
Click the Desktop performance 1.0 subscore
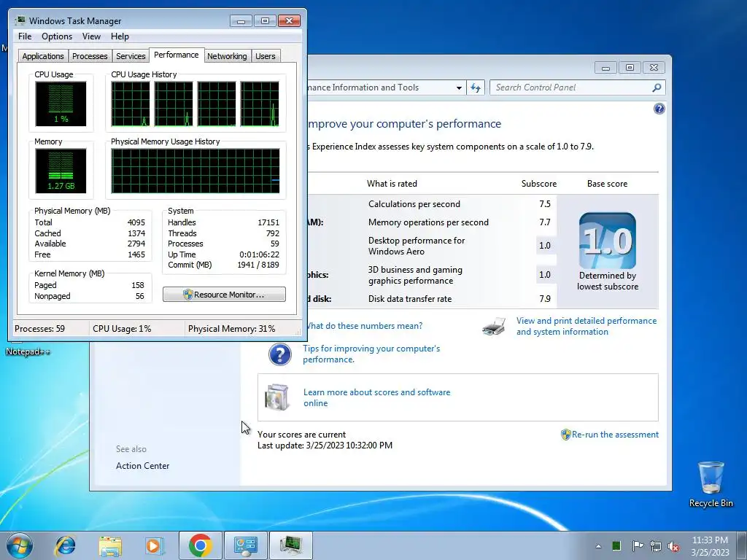point(545,246)
